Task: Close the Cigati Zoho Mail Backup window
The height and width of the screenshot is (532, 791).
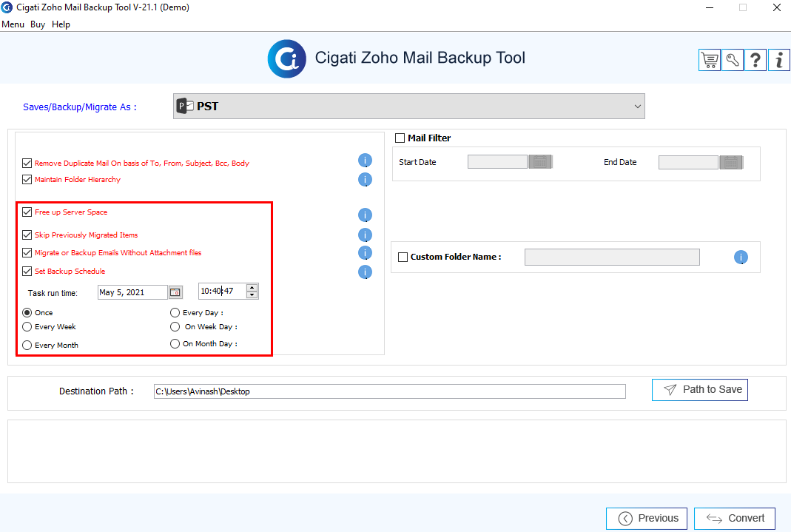Action: [777, 7]
